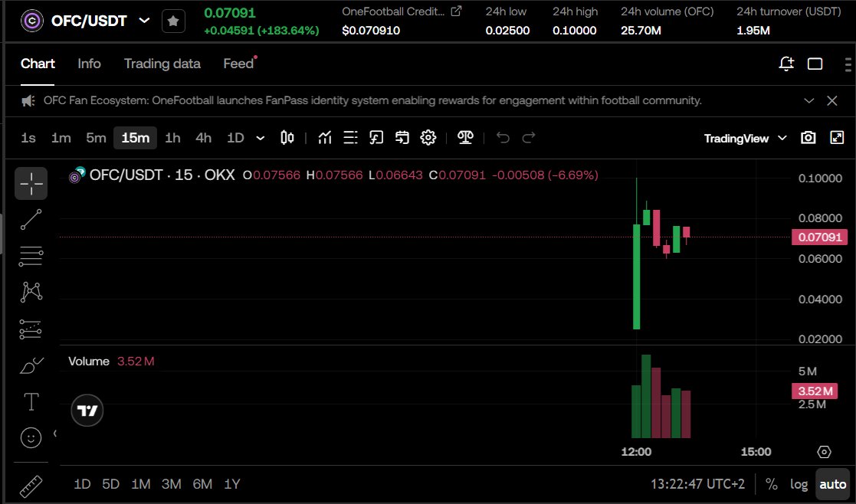Open the emoji icons tool
The height and width of the screenshot is (504, 856).
click(x=31, y=437)
